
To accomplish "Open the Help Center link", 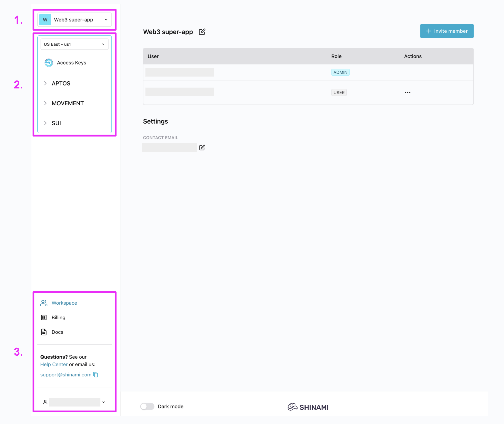I will click(54, 365).
